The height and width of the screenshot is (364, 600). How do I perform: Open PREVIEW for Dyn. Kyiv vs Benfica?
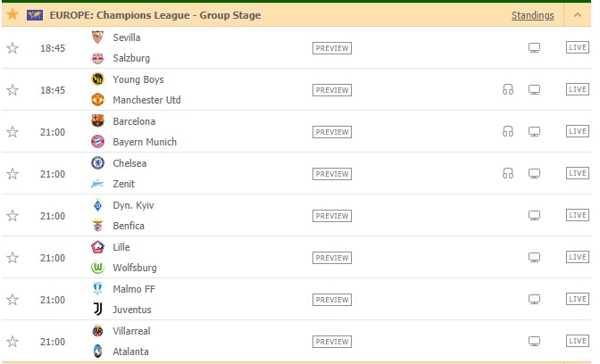click(x=332, y=216)
